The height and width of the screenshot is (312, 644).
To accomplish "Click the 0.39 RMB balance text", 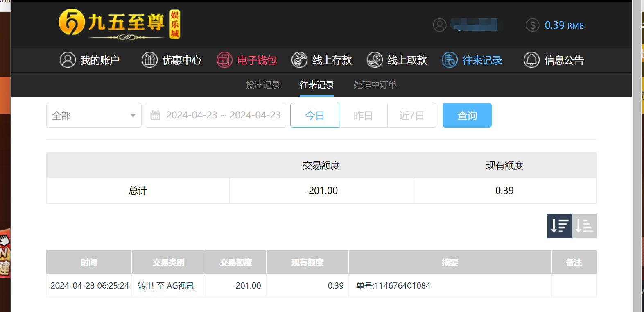I will (564, 25).
